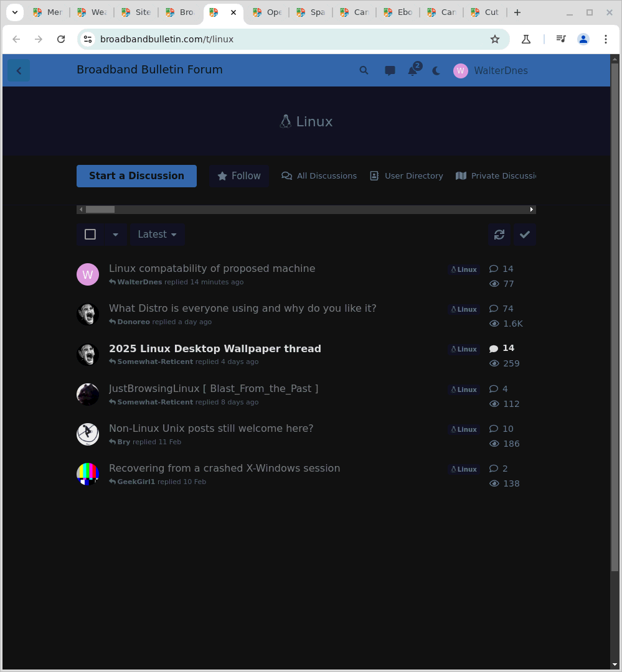Open Chrome Labs flask icon
This screenshot has width=622, height=672.
pyautogui.click(x=526, y=39)
